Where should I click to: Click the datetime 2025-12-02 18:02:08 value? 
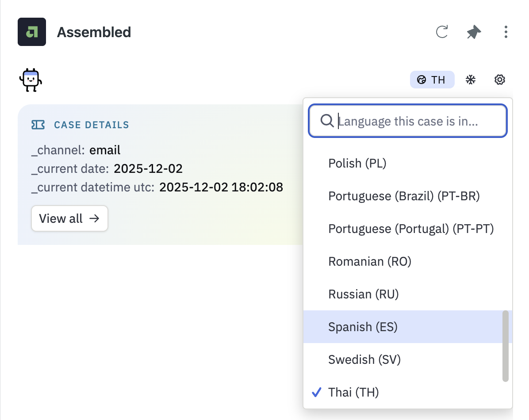(221, 187)
